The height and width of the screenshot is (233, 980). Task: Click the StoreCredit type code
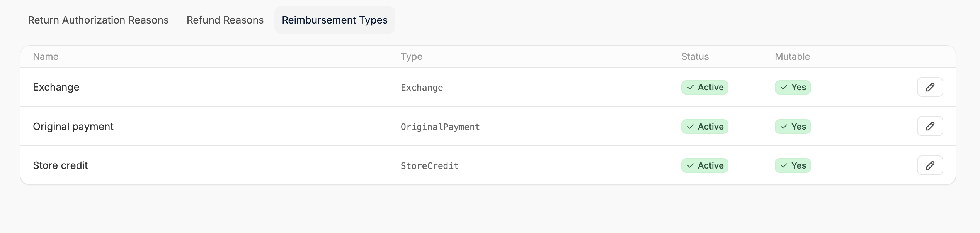(x=429, y=166)
